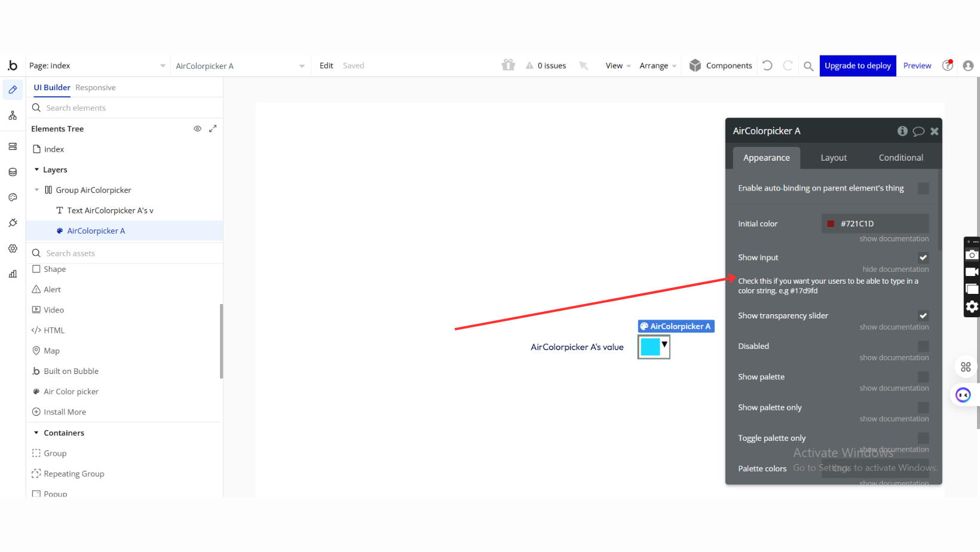Click the search magnifier in top bar
This screenshot has height=552, width=980.
coord(808,66)
